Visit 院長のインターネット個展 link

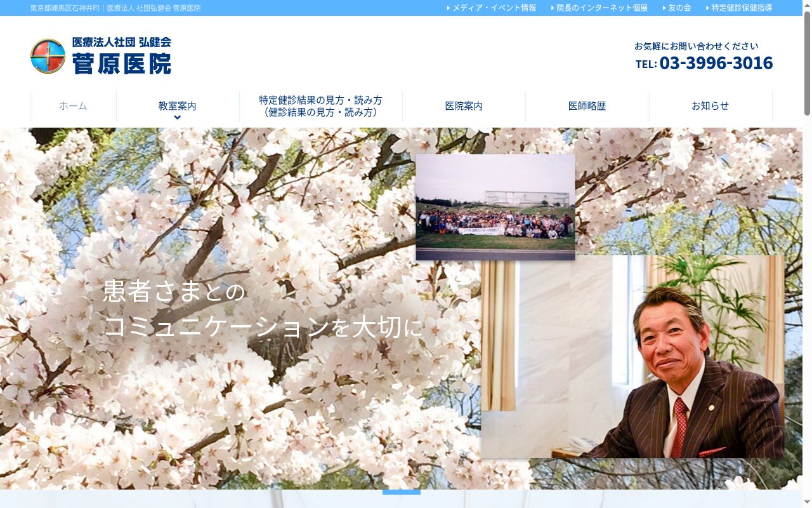(599, 8)
